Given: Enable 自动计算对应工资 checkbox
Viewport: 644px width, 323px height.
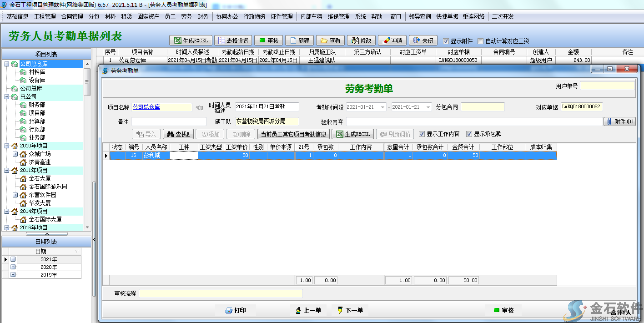Looking at the screenshot, I should (x=481, y=41).
